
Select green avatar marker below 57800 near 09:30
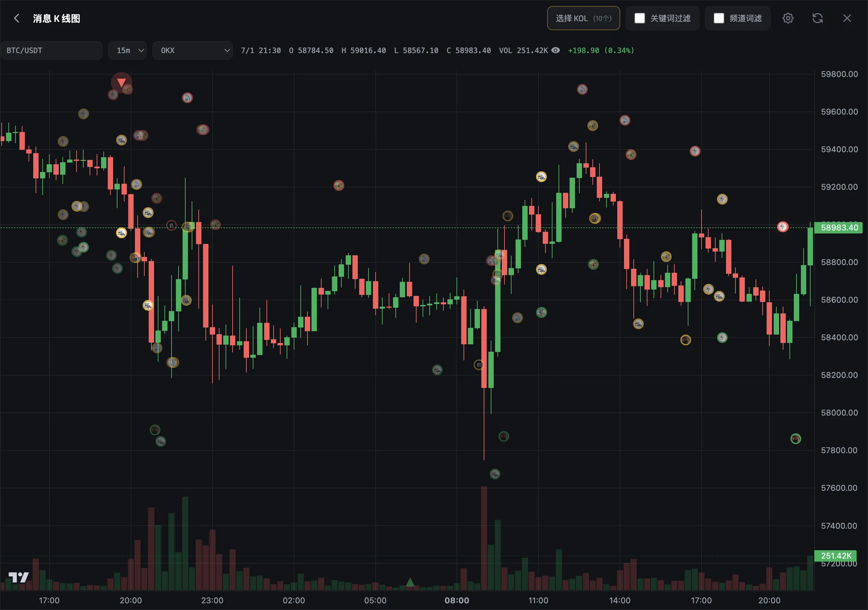pyautogui.click(x=495, y=474)
